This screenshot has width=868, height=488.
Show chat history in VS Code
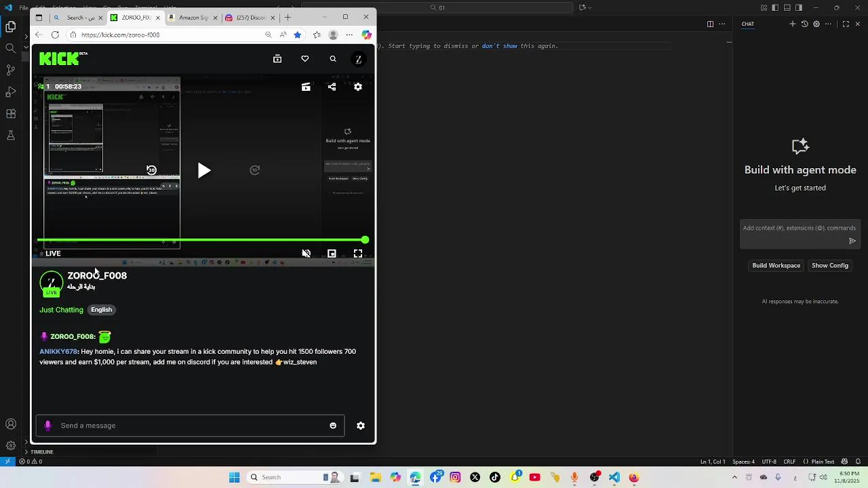804,24
